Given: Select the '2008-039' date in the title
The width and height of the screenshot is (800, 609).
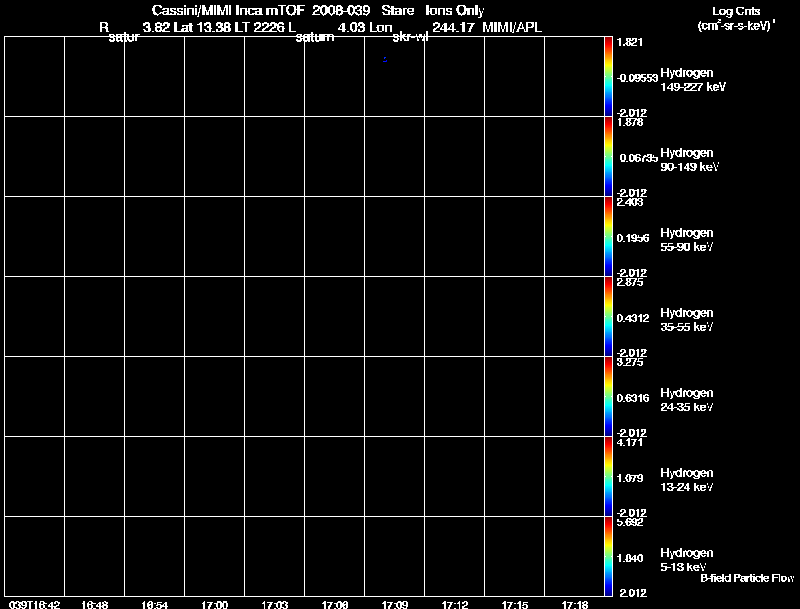Looking at the screenshot, I should pyautogui.click(x=341, y=10).
